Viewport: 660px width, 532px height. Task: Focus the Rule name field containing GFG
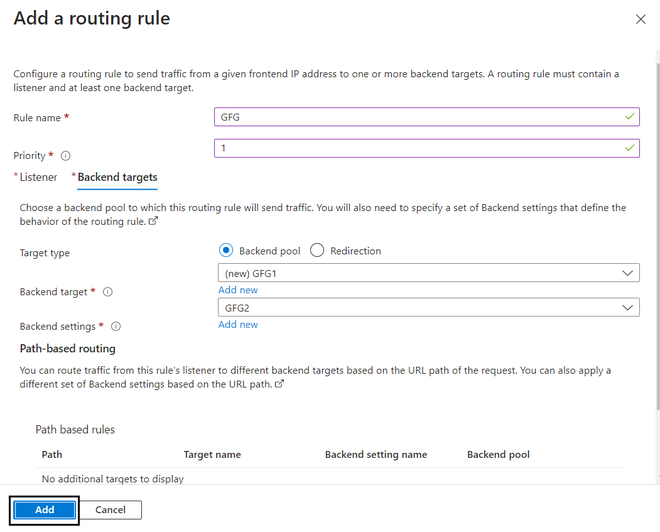click(x=420, y=117)
